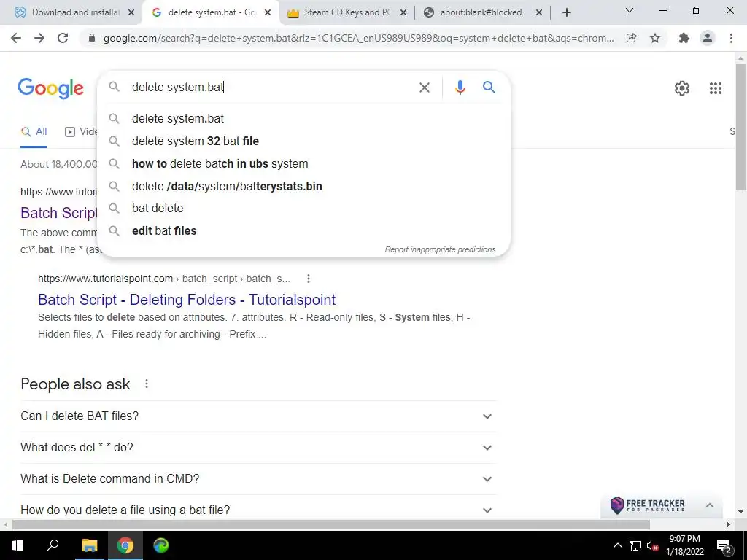Click 'Report inappropriate predictions' link
The height and width of the screenshot is (560, 747).
coord(440,249)
